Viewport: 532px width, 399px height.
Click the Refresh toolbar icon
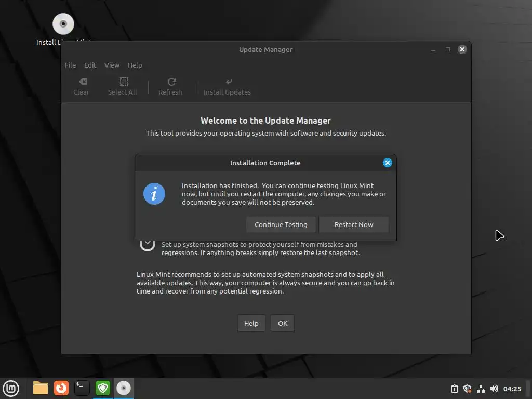coord(170,87)
